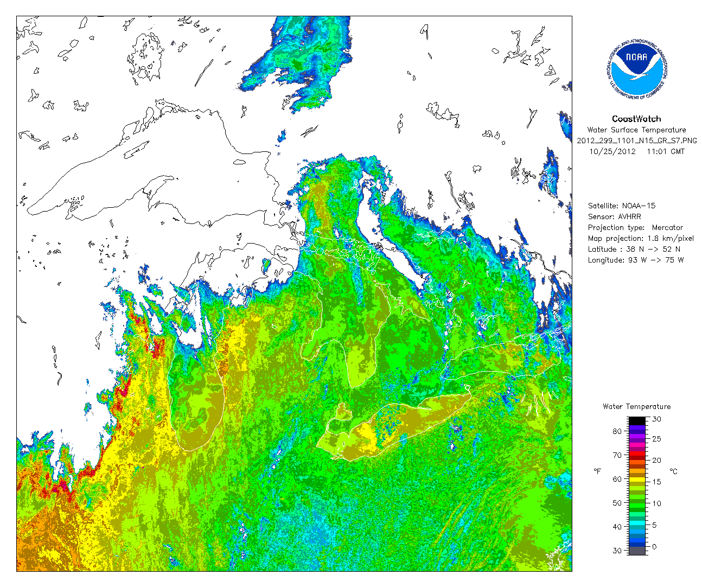Click the 30 label on Celsius scale
Viewport: 702px width, 588px height.
click(x=657, y=419)
